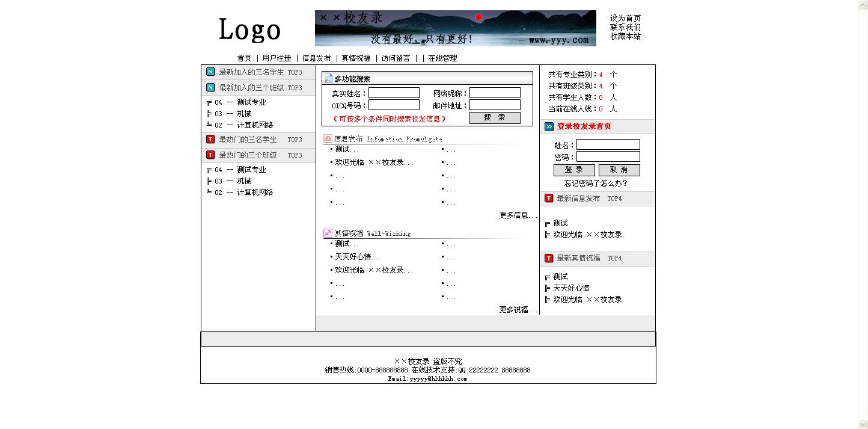Open the 忘记密码了怎么办？ link
Screen dimensions: 868x429
point(596,184)
